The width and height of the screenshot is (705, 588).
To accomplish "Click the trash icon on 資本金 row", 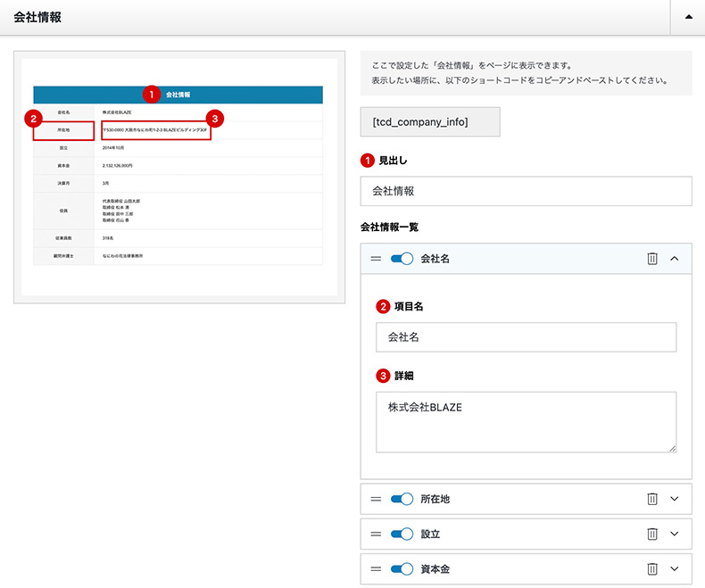I will point(652,568).
